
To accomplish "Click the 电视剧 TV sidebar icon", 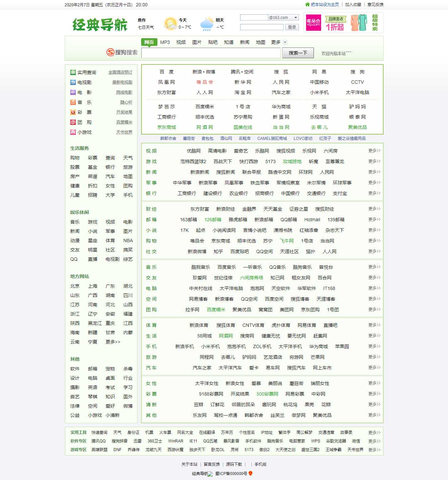I will pyautogui.click(x=73, y=83).
